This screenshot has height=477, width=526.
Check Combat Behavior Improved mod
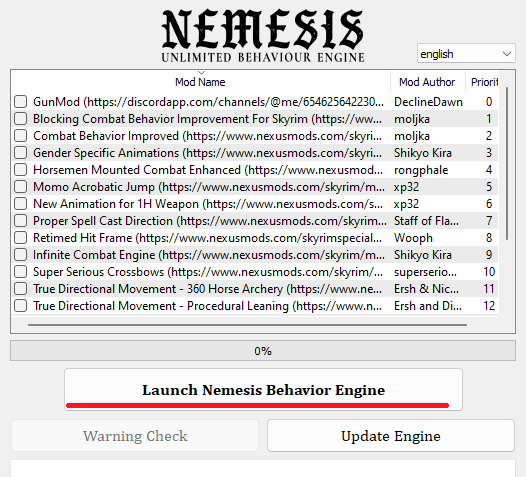(x=20, y=136)
